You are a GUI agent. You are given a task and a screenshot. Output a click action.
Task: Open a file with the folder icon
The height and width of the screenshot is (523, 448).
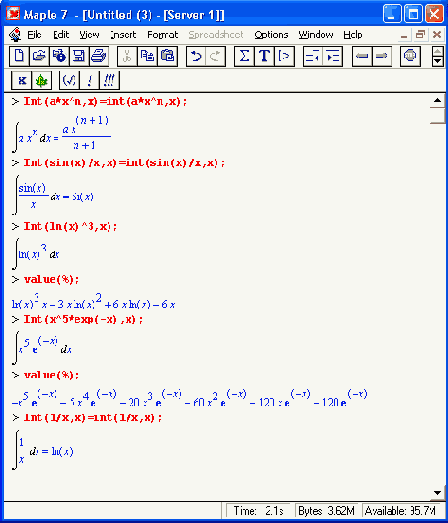coord(39,56)
